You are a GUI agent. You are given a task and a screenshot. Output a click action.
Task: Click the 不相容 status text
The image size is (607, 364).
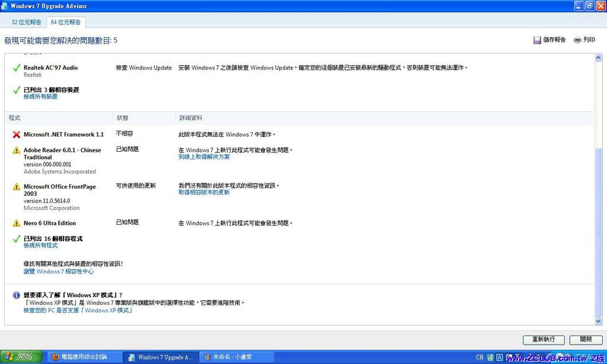124,133
